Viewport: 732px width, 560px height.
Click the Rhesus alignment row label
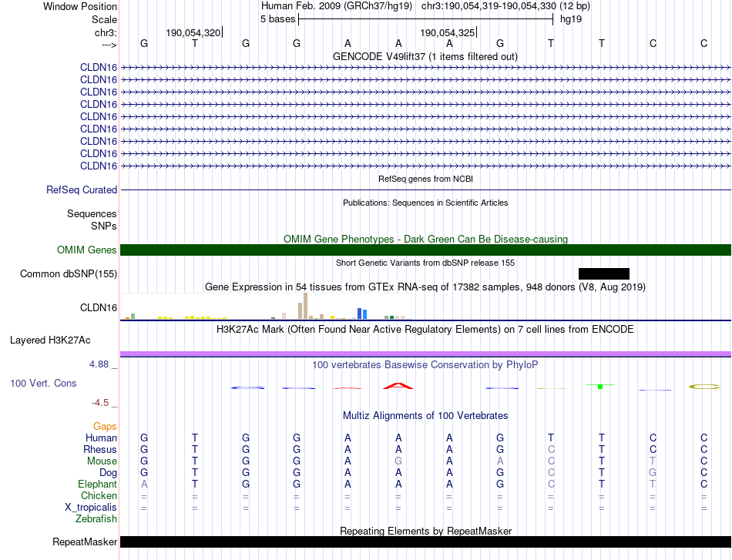(100, 449)
